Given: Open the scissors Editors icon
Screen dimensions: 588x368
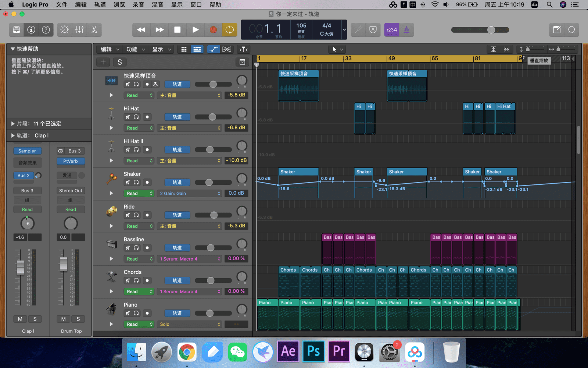Looking at the screenshot, I should pos(94,30).
